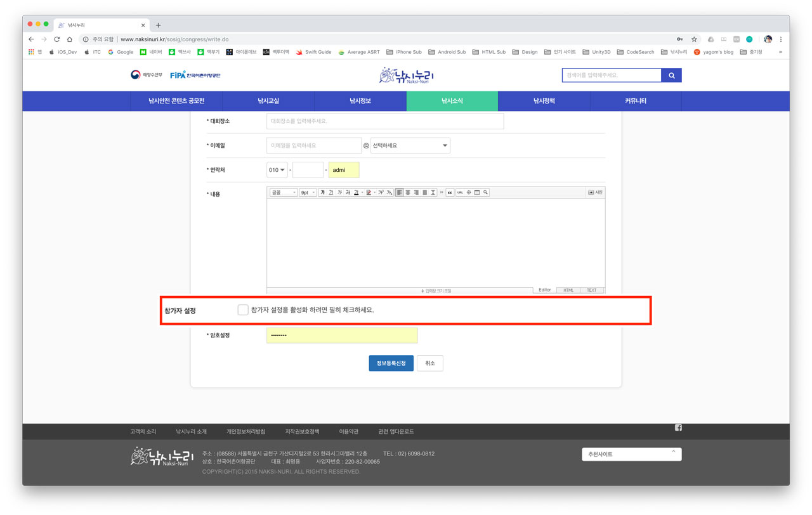Open the 낚시정책 navigation menu

point(544,101)
